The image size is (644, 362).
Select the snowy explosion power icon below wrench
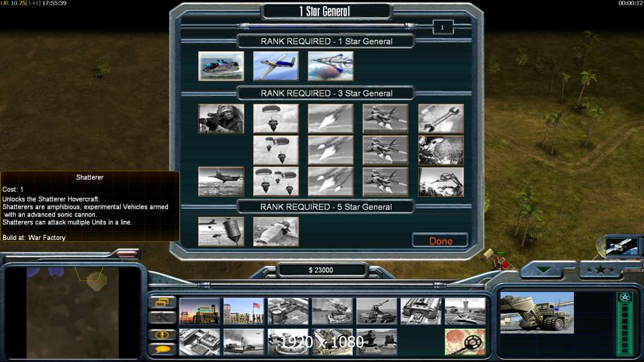pos(440,150)
